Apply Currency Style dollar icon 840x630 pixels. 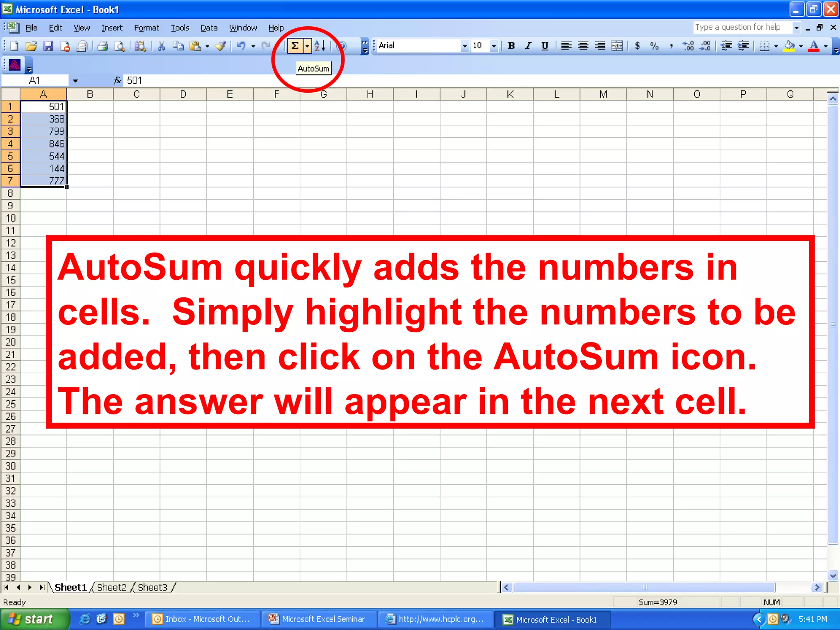[637, 46]
